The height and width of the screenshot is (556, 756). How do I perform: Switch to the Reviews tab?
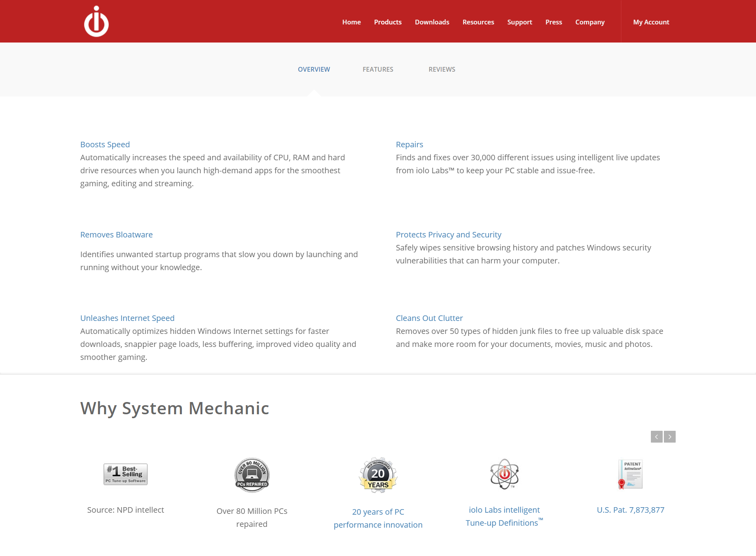coord(442,69)
